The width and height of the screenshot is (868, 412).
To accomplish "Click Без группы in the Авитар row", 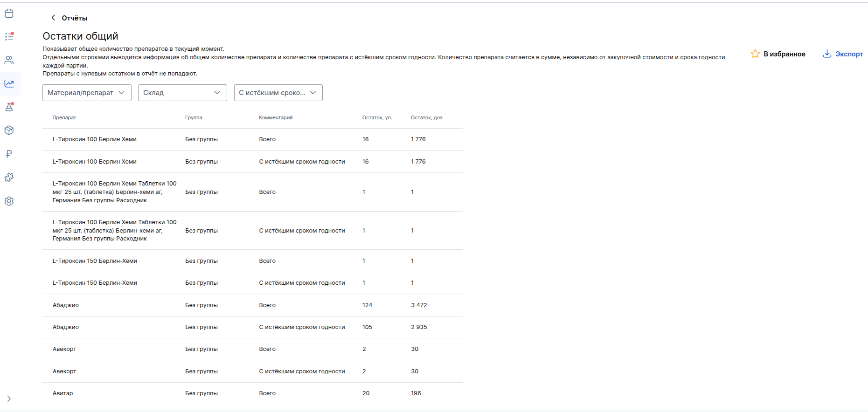I will pos(201,393).
